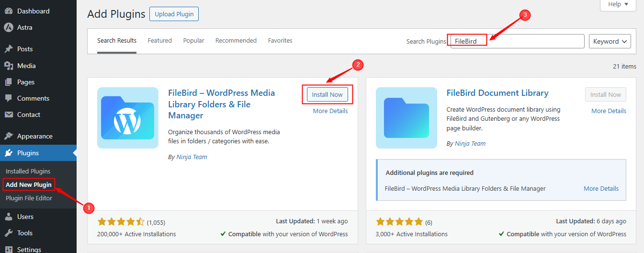Switch to the Favorites tab
The image size is (644, 253).
(280, 41)
